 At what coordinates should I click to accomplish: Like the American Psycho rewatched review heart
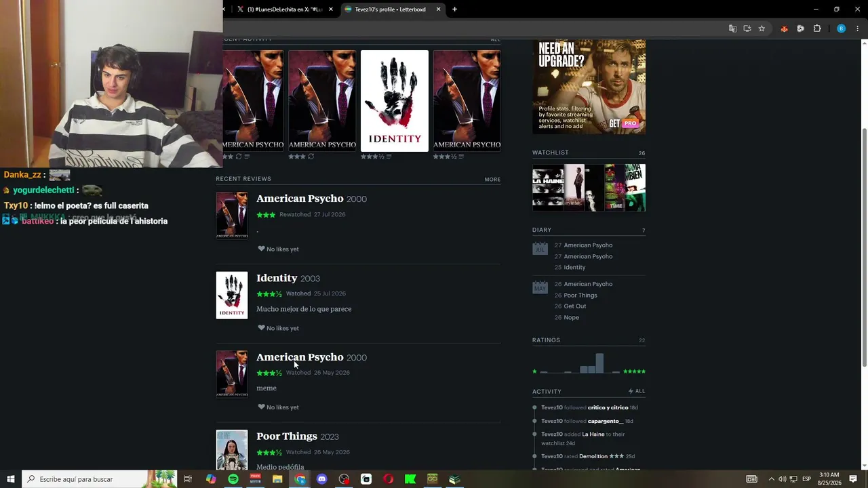pos(261,249)
